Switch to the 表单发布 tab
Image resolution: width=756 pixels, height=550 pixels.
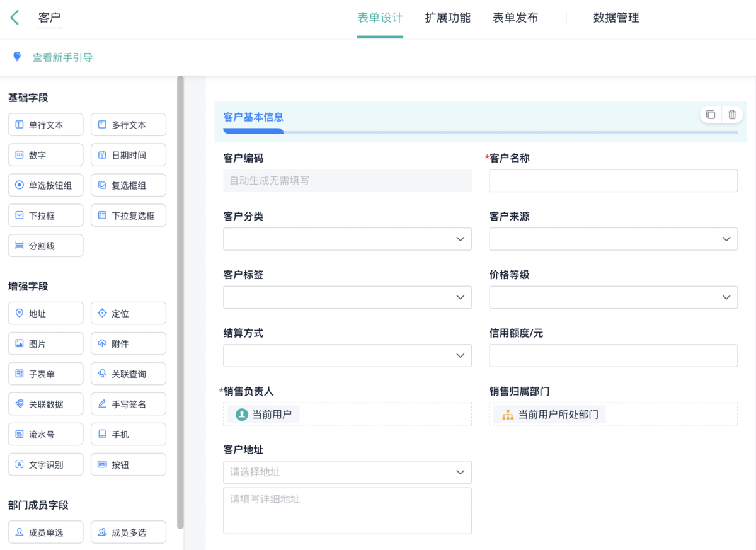(x=515, y=18)
